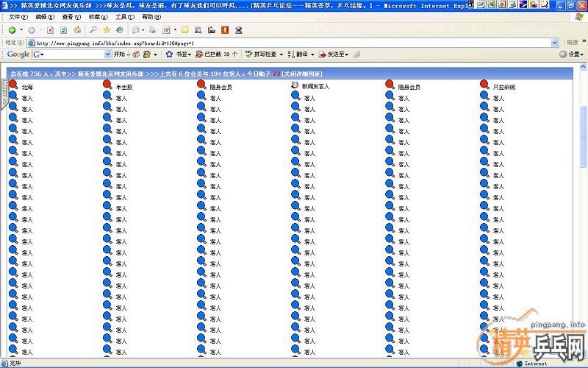Click the member name 北海
Image resolution: width=588 pixels, height=368 pixels.
(27, 87)
